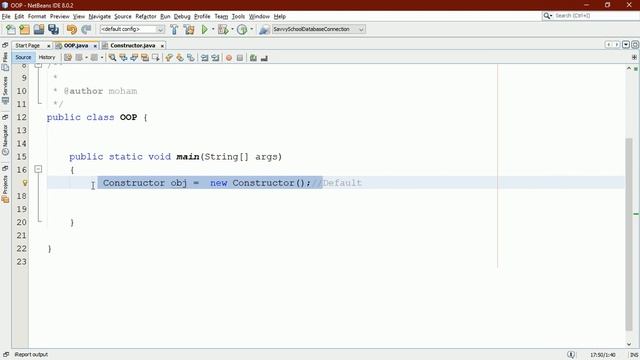Save all files with Save All icon
640x360 pixels.
53,29
